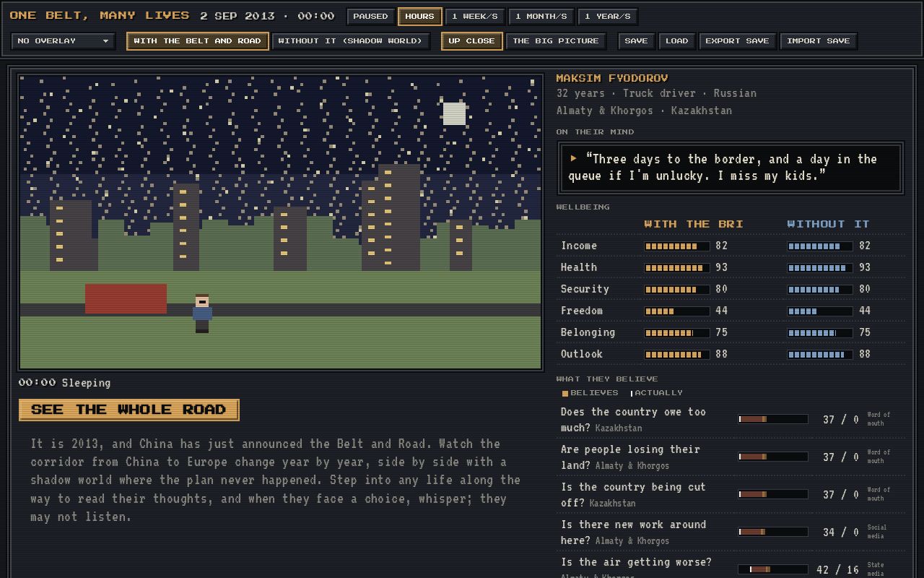The height and width of the screenshot is (578, 924).
Task: Click the 'Actually' legend label
Action: tap(658, 393)
